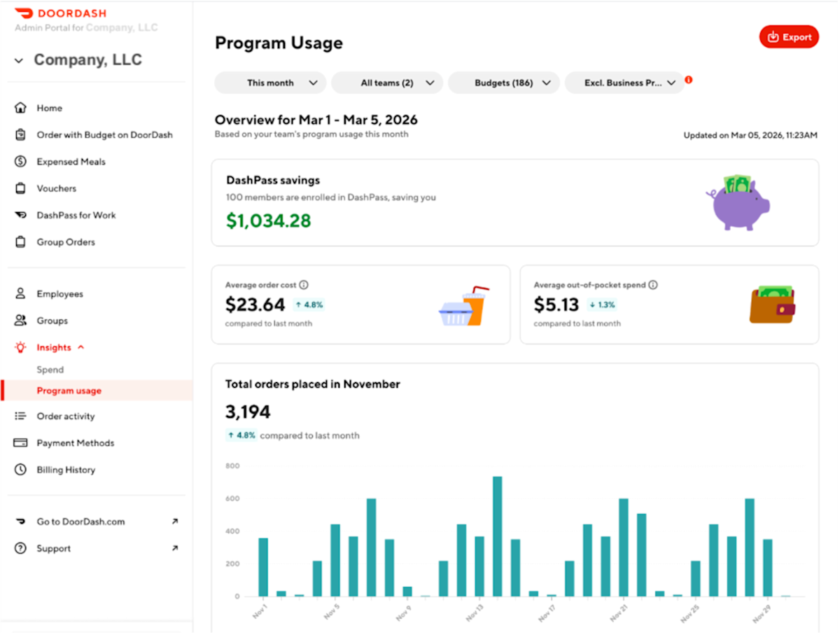Click the red Export button
840x644 pixels.
click(789, 37)
